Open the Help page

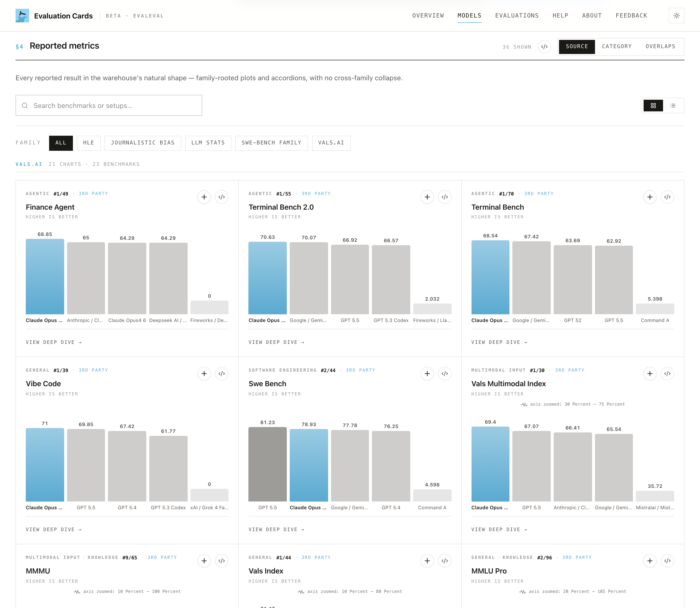pyautogui.click(x=560, y=16)
